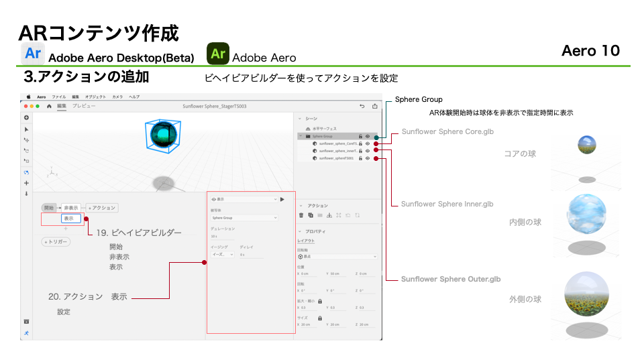Click the ディレイ 0 s field
Image resolution: width=644 pixels, height=362 pixels.
click(252, 255)
